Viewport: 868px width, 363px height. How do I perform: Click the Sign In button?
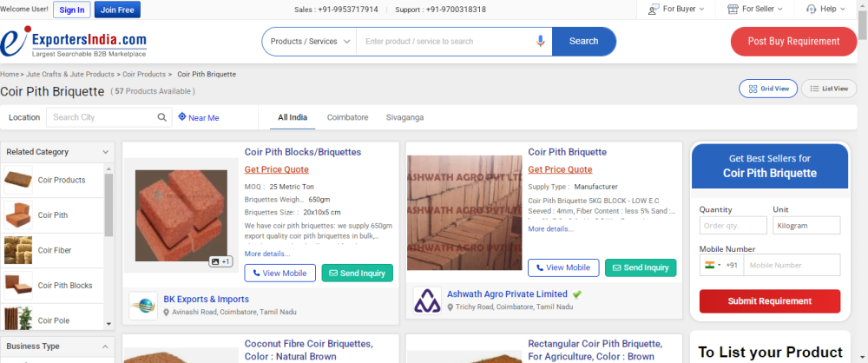pos(72,10)
